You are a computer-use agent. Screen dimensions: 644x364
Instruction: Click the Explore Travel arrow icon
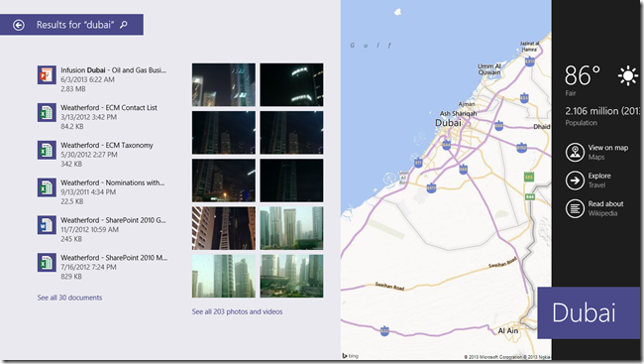(x=575, y=181)
